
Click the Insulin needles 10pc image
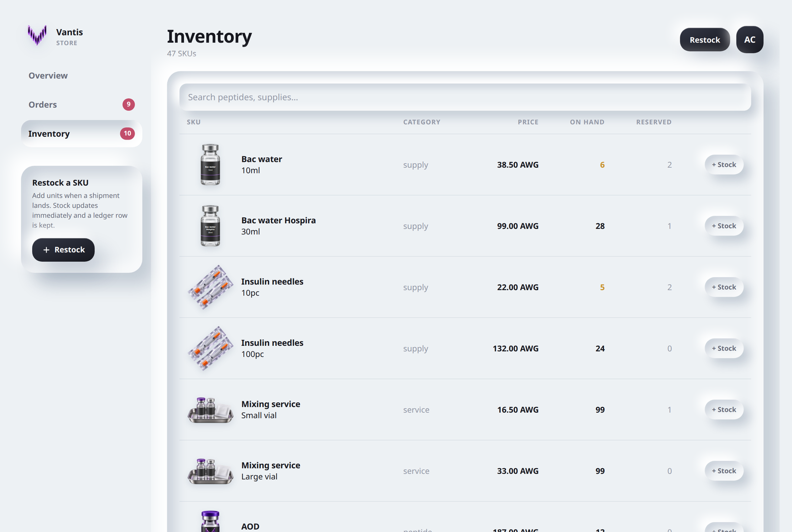(210, 287)
